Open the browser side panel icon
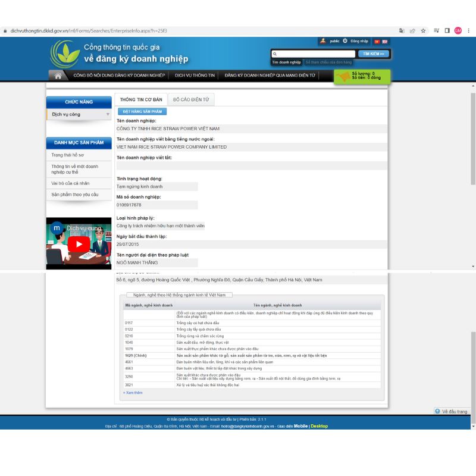This screenshot has height=476, width=476. (x=447, y=30)
